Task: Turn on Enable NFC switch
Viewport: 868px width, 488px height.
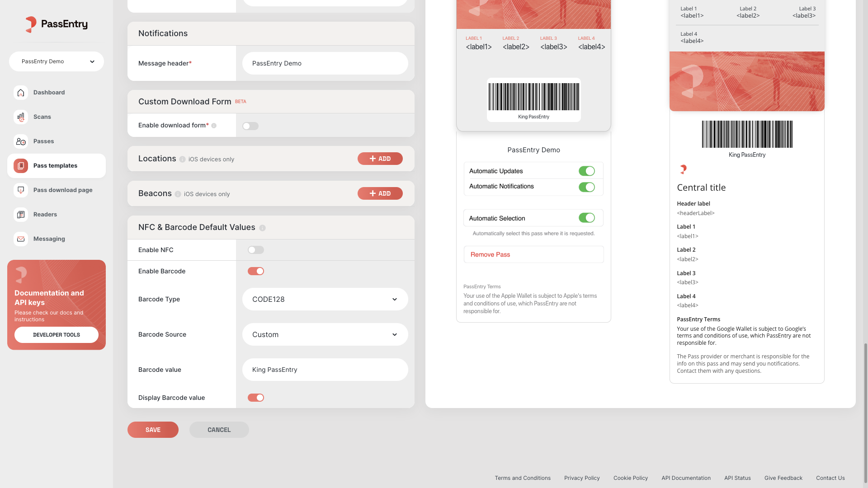Action: (256, 250)
